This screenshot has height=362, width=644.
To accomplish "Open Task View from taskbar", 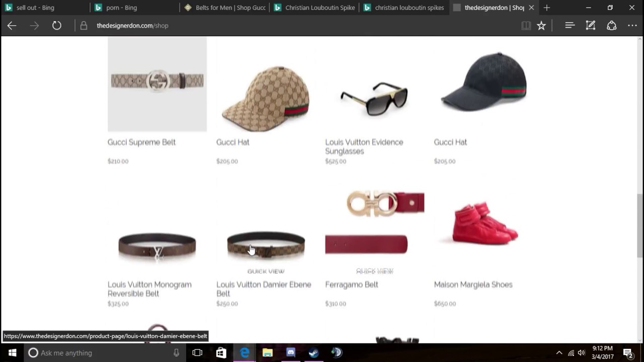I will pyautogui.click(x=197, y=353).
